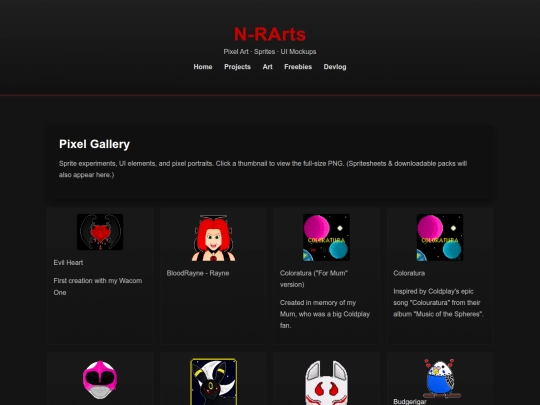The image size is (540, 405).
Task: Open the Projects menu item
Action: (x=237, y=67)
